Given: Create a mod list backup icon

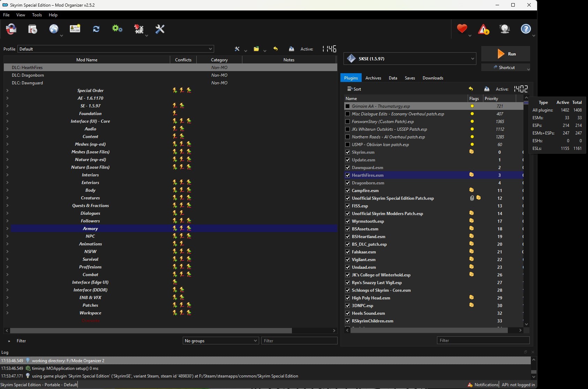Looking at the screenshot, I should (292, 49).
